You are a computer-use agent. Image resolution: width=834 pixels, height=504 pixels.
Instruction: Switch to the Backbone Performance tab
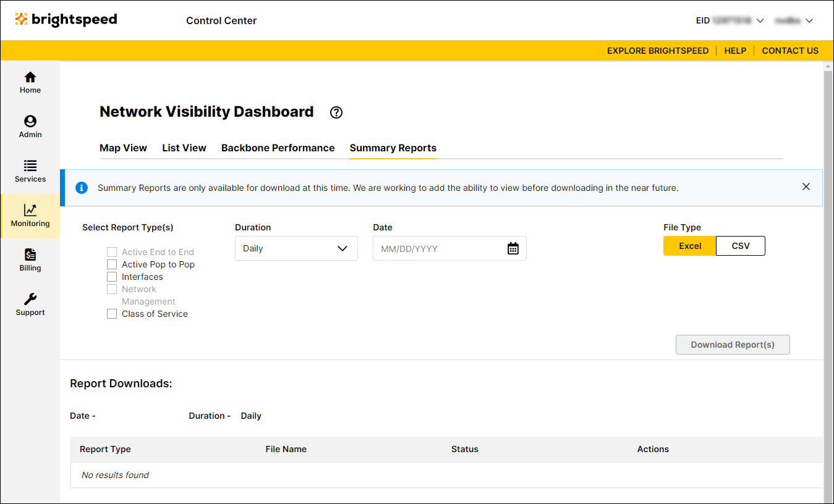click(278, 148)
